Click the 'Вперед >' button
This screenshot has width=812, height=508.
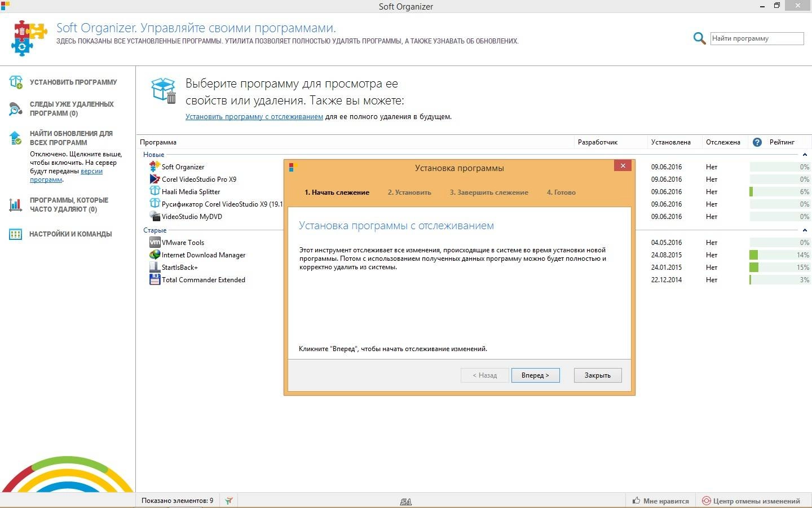(535, 375)
